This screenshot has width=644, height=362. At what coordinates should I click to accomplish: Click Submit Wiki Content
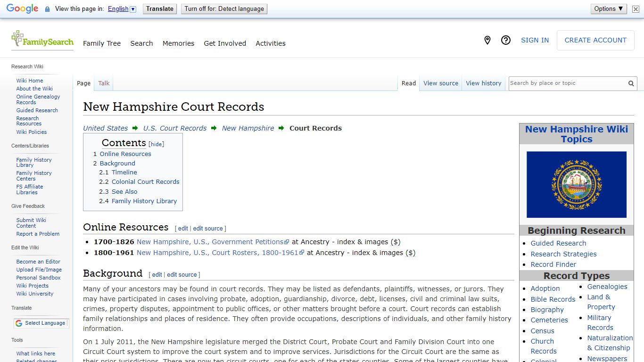pyautogui.click(x=31, y=223)
